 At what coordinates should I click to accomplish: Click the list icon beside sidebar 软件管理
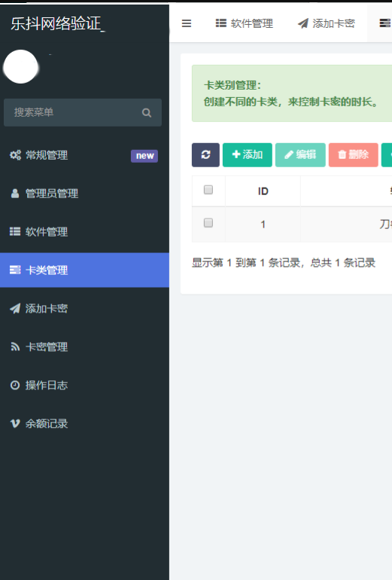pyautogui.click(x=15, y=231)
